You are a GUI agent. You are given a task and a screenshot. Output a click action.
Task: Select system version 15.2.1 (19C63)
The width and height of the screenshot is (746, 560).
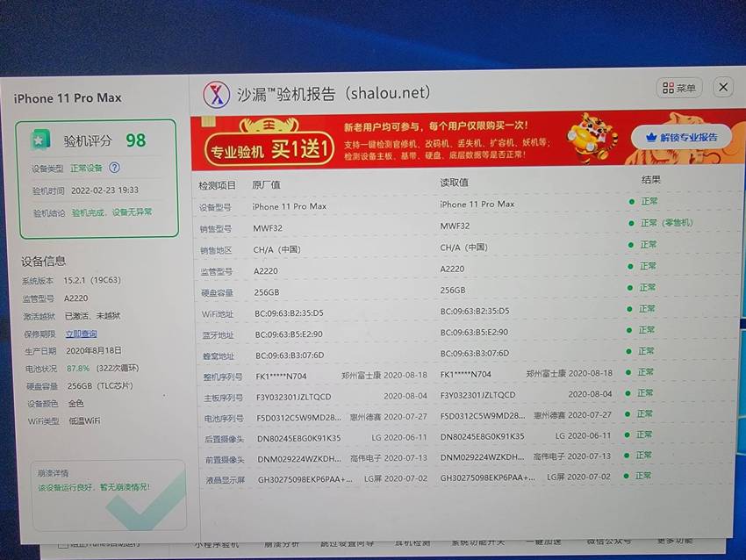92,280
